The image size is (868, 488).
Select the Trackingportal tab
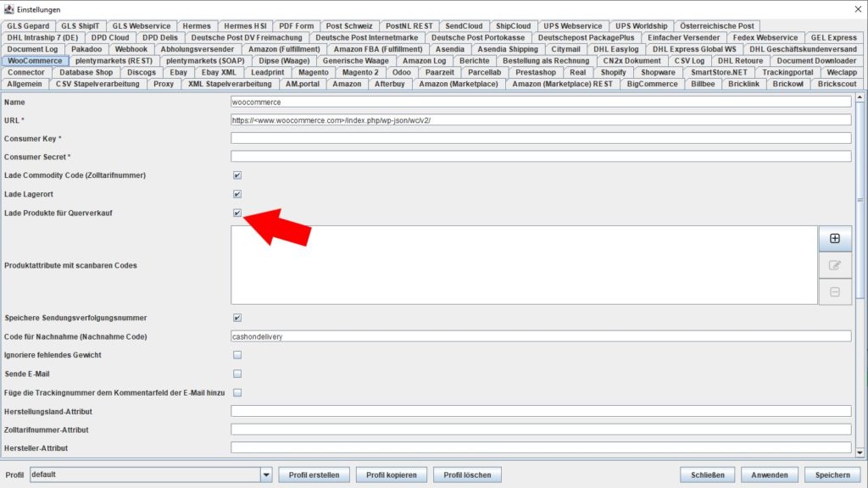click(787, 73)
